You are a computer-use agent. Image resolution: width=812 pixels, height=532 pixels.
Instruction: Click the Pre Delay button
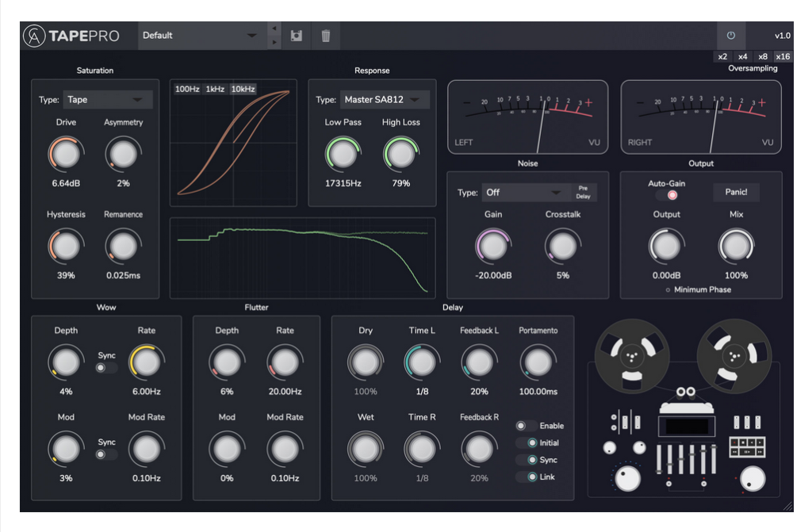(x=583, y=192)
